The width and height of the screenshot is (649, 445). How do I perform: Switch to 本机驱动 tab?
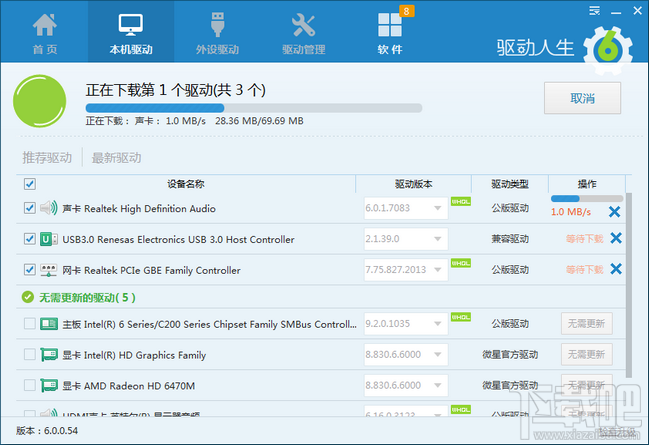coord(131,33)
